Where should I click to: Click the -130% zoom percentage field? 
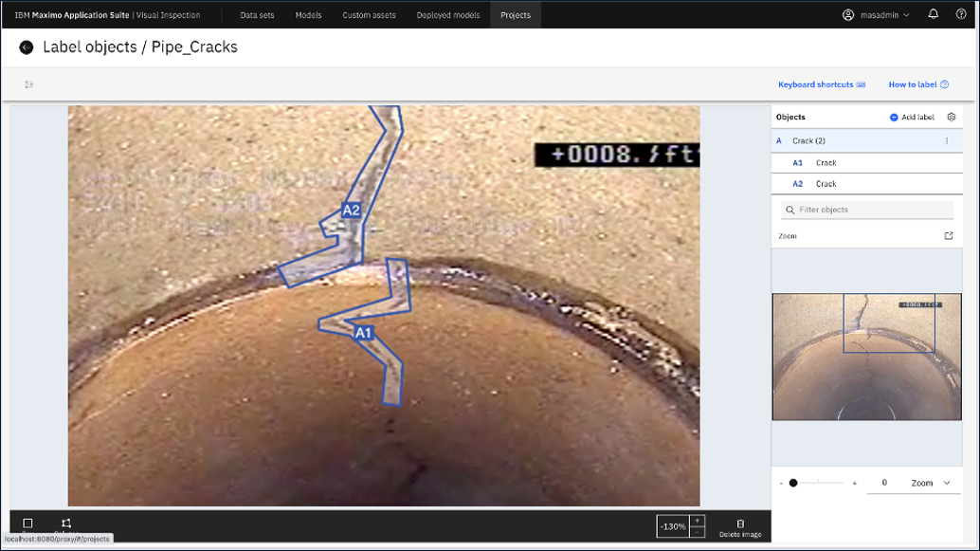click(673, 526)
